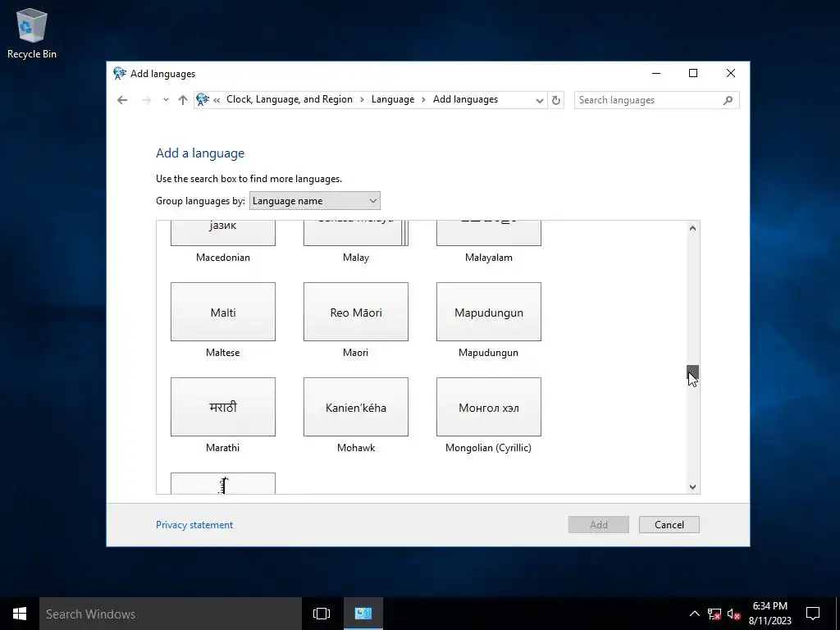Select the Malayalam language tile
840x630 pixels.
click(x=489, y=233)
